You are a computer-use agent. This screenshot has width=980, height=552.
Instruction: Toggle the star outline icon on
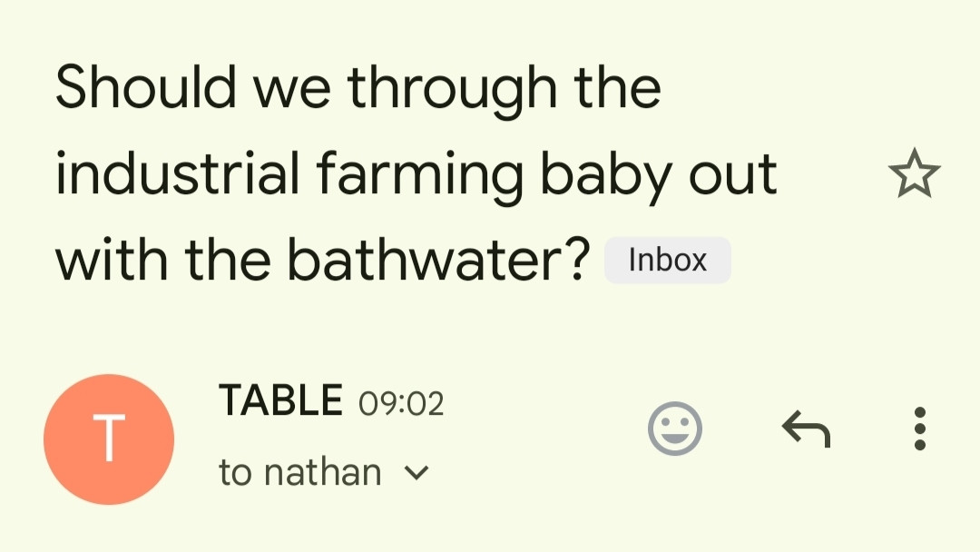tap(914, 173)
